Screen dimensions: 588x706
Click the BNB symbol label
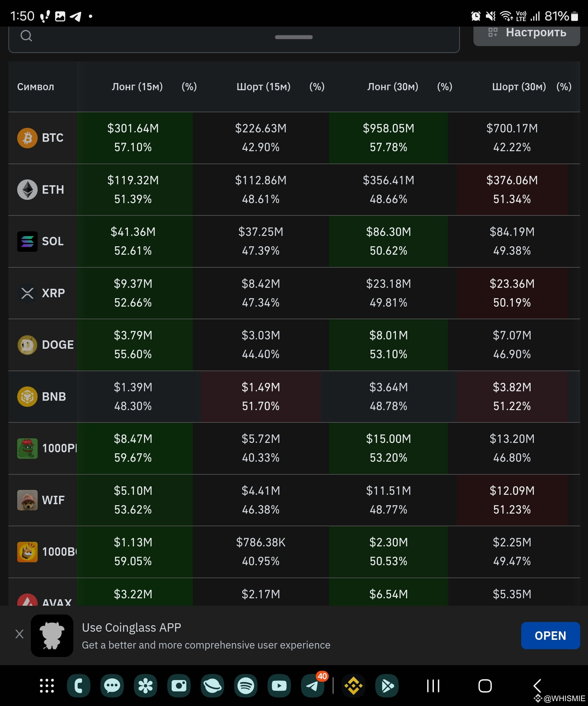(54, 397)
